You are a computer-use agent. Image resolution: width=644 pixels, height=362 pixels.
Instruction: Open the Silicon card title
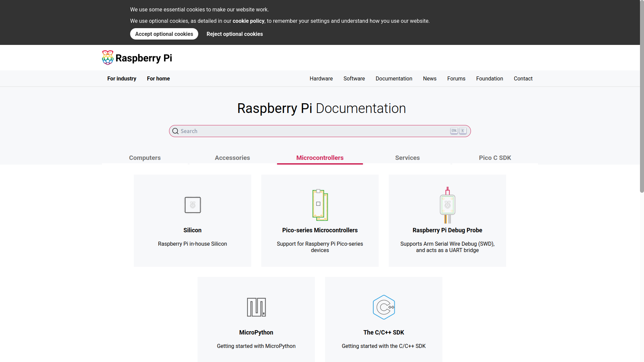coord(193,230)
